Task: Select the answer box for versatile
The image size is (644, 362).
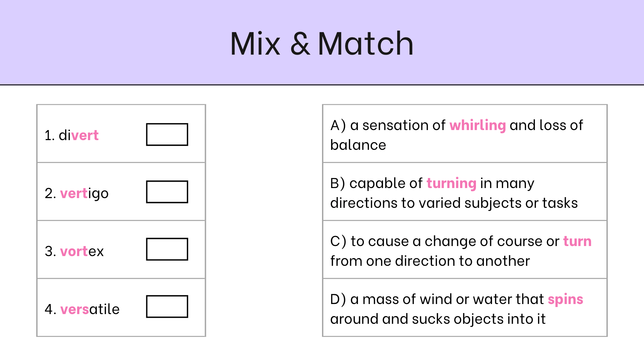Action: (x=167, y=306)
